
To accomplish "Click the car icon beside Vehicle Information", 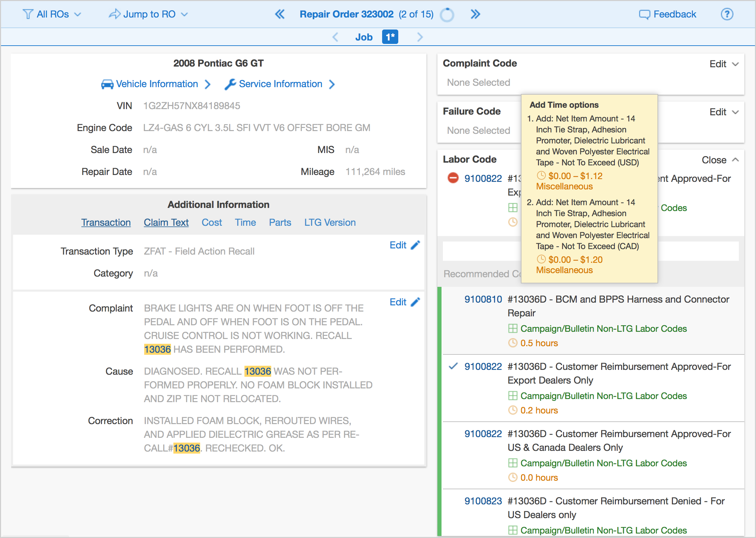I will pos(107,84).
